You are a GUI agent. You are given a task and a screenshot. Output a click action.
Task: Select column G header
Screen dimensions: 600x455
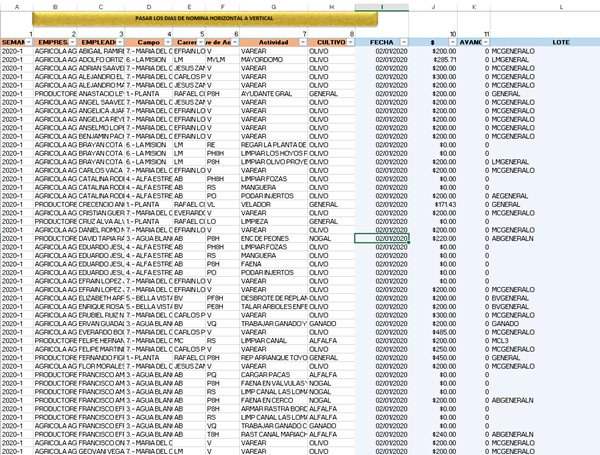point(273,7)
